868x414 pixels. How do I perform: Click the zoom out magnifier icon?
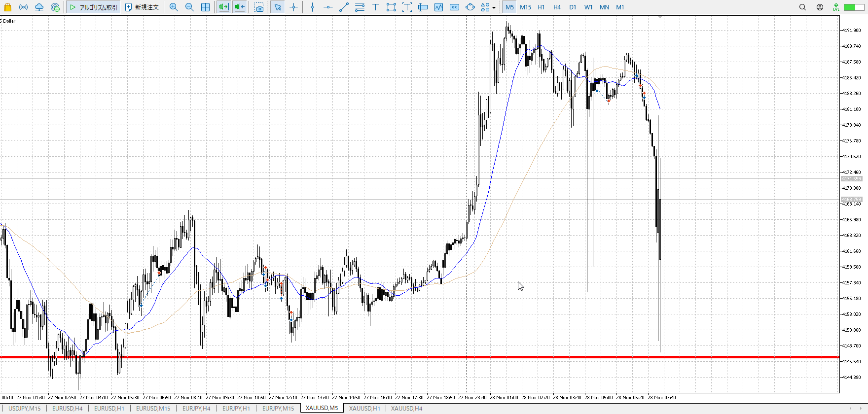[189, 7]
